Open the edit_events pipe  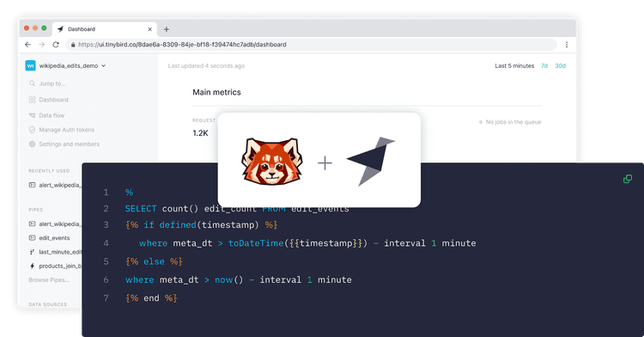(54, 238)
